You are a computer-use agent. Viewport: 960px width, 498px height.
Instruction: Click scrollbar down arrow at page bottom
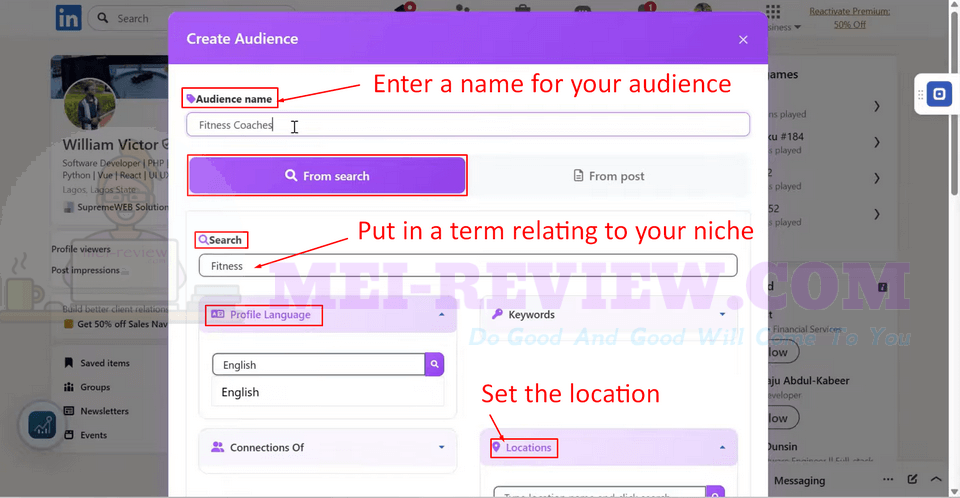[954, 492]
